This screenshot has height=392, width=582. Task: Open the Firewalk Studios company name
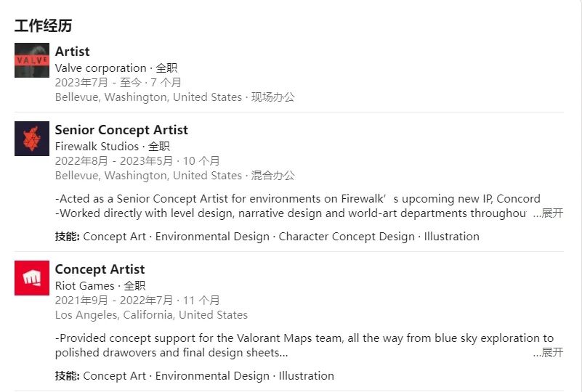pyautogui.click(x=97, y=147)
